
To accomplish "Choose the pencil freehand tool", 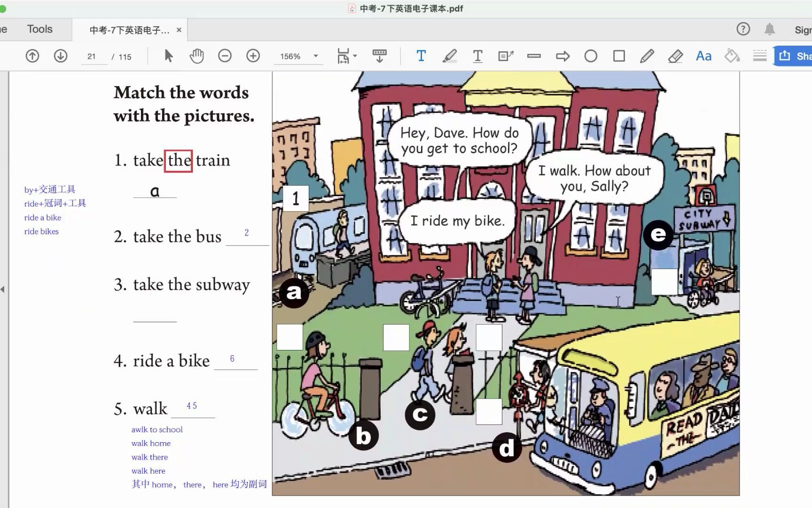I will 647,56.
